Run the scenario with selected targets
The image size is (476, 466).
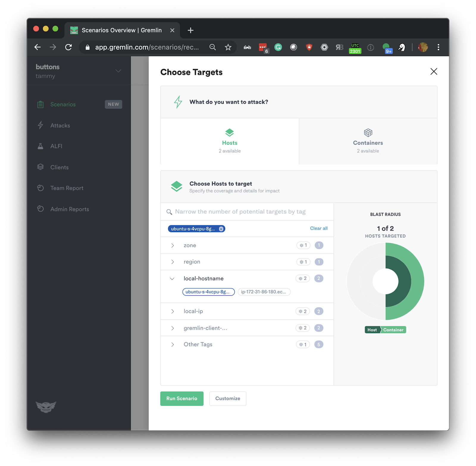coord(181,399)
